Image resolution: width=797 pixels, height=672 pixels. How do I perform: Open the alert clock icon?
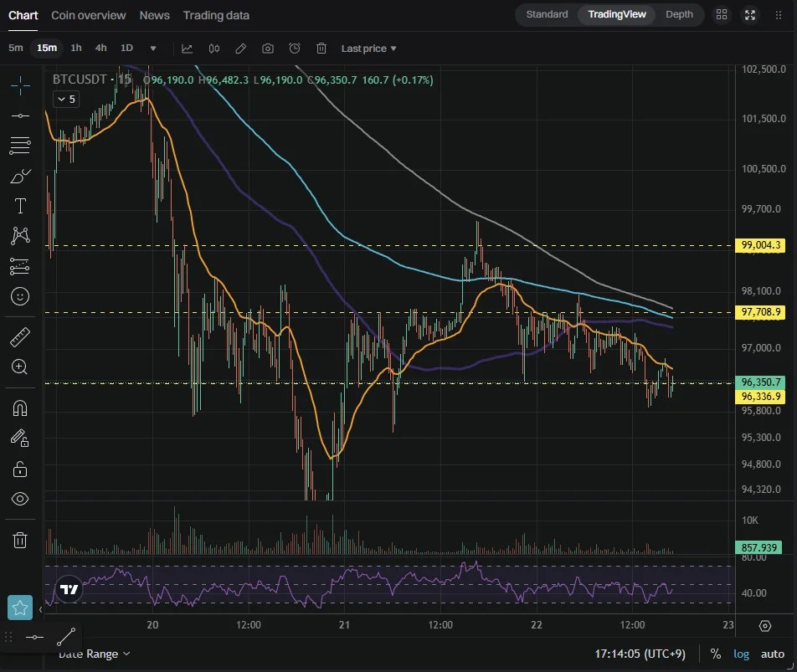coord(295,49)
